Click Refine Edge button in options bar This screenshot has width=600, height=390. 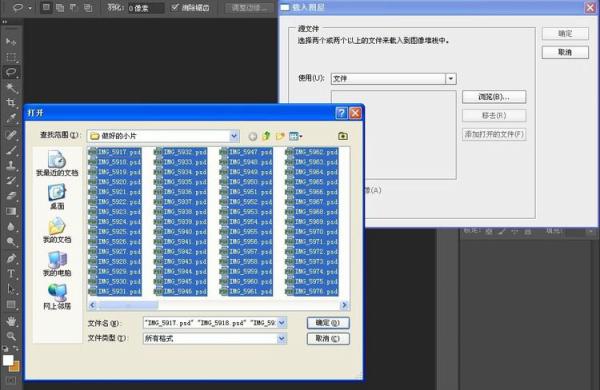[x=249, y=8]
